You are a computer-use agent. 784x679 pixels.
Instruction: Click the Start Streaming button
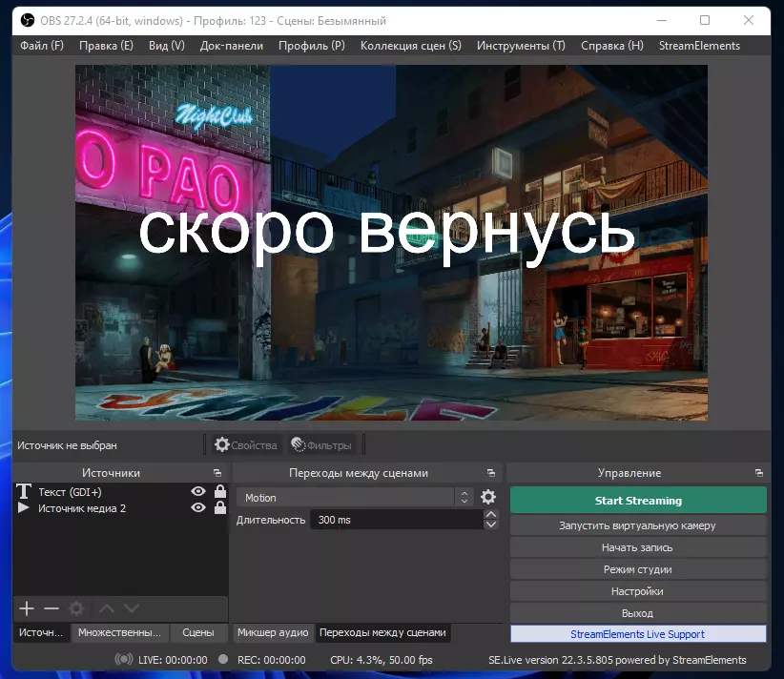(x=638, y=501)
